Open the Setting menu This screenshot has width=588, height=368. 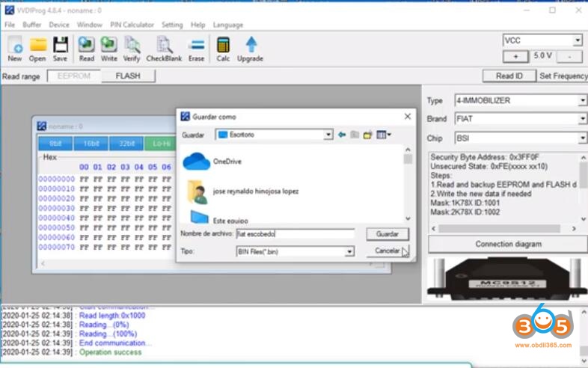[172, 25]
